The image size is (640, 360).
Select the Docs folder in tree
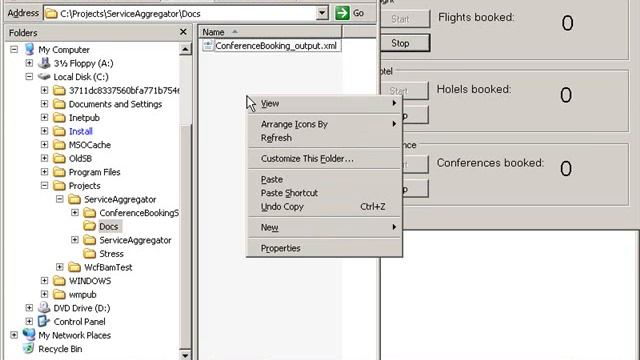[109, 227]
